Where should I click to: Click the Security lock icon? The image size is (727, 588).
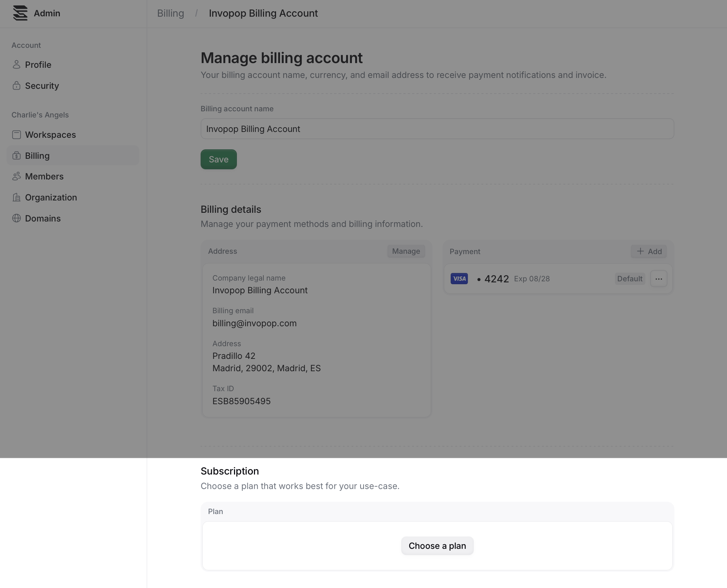pyautogui.click(x=16, y=86)
